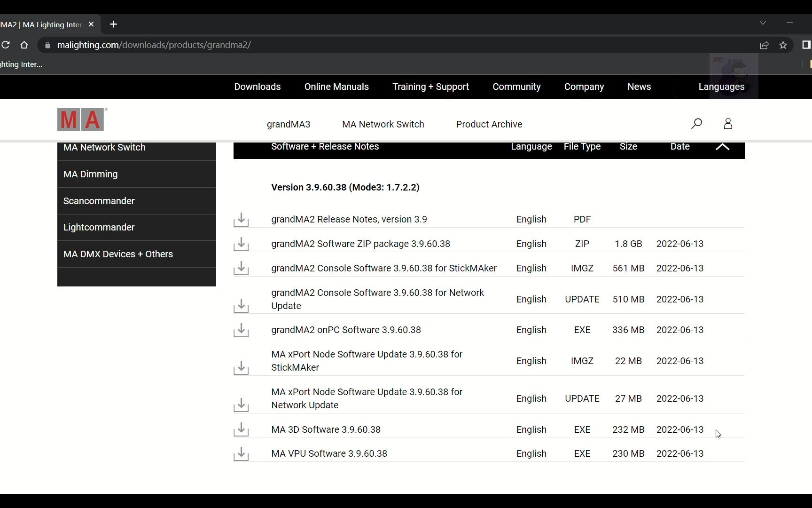Click the browser address bar URL
The width and height of the screenshot is (812, 508).
[x=154, y=45]
